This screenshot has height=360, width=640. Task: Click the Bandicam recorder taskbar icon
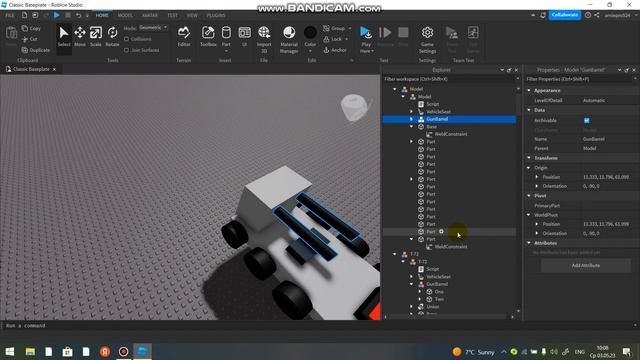tap(124, 351)
